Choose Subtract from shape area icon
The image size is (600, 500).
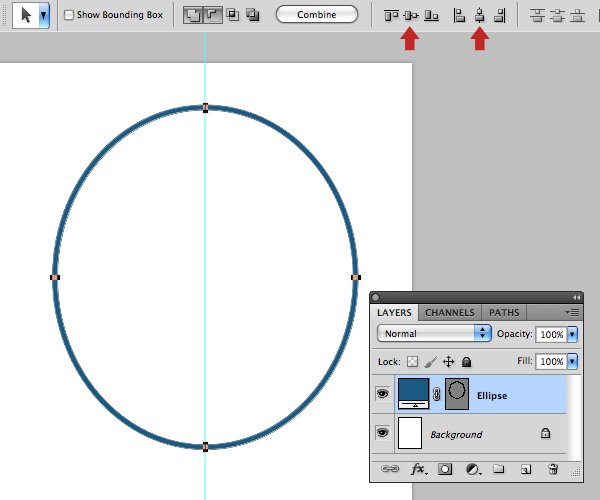(x=212, y=15)
